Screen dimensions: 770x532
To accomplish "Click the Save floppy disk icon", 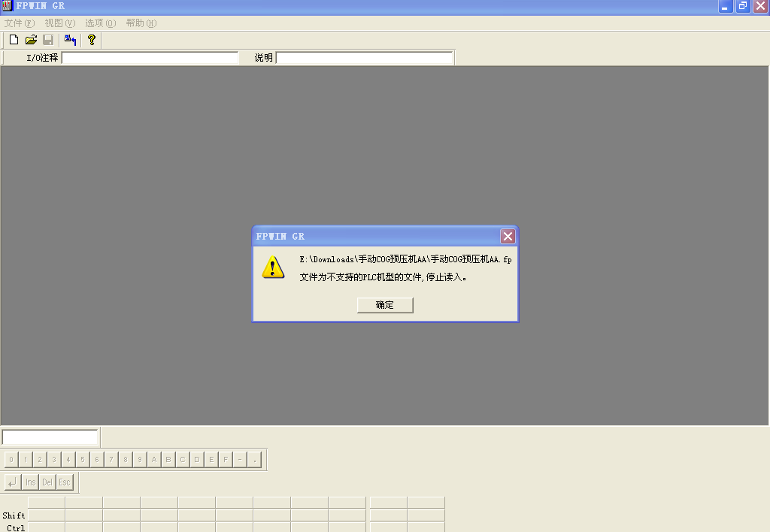I will [48, 40].
